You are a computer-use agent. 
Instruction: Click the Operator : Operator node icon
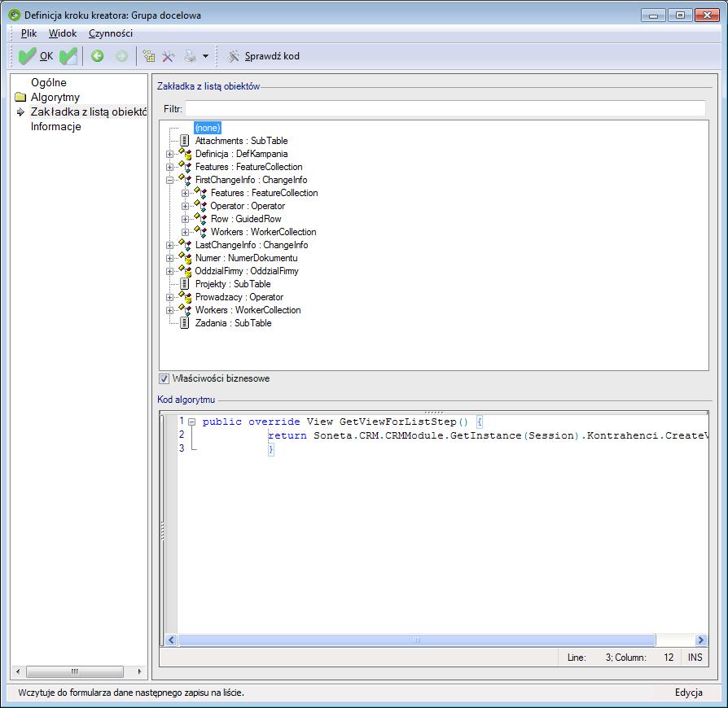point(200,206)
